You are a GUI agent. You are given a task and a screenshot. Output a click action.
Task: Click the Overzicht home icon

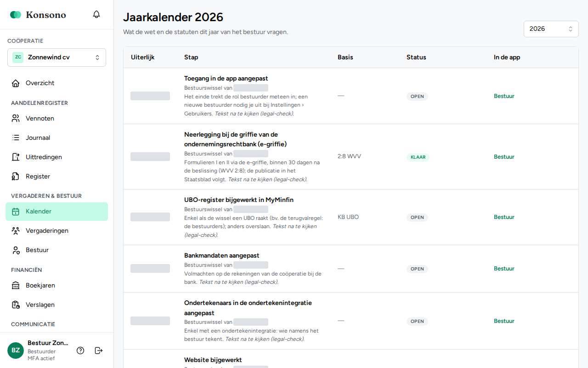pos(16,83)
